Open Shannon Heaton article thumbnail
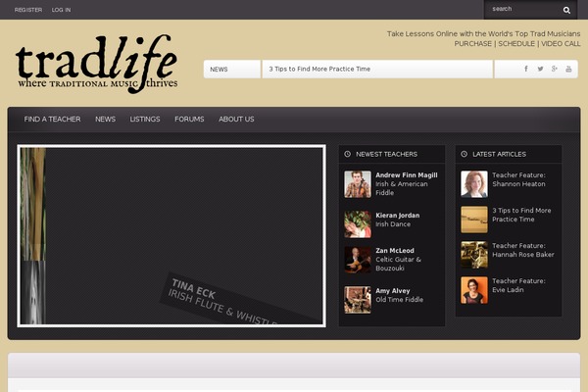588x392 pixels. 474,184
